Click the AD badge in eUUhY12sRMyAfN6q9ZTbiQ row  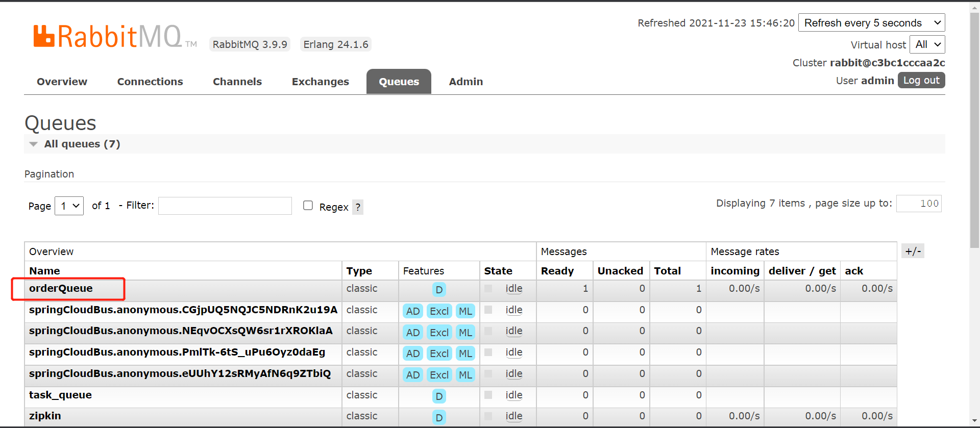(x=413, y=375)
